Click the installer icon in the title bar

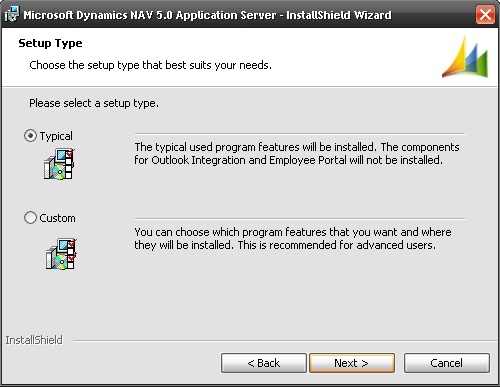tap(11, 14)
